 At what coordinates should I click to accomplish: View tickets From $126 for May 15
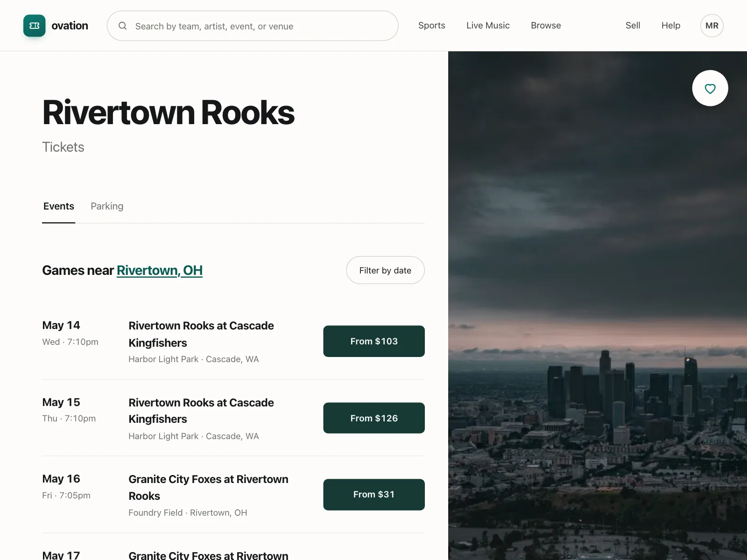(374, 418)
